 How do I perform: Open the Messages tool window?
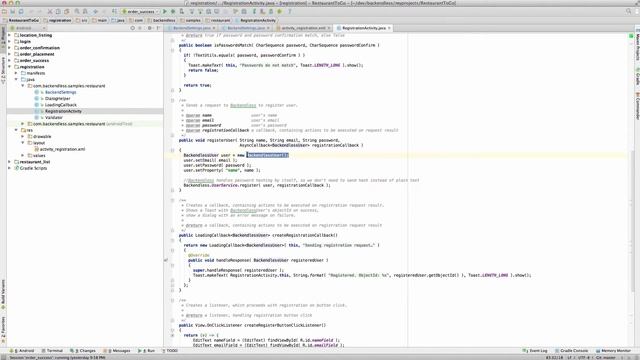coord(117,351)
